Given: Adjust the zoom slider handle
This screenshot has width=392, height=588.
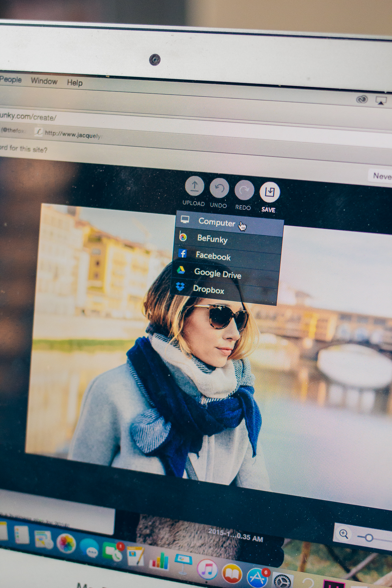Looking at the screenshot, I should [x=369, y=538].
